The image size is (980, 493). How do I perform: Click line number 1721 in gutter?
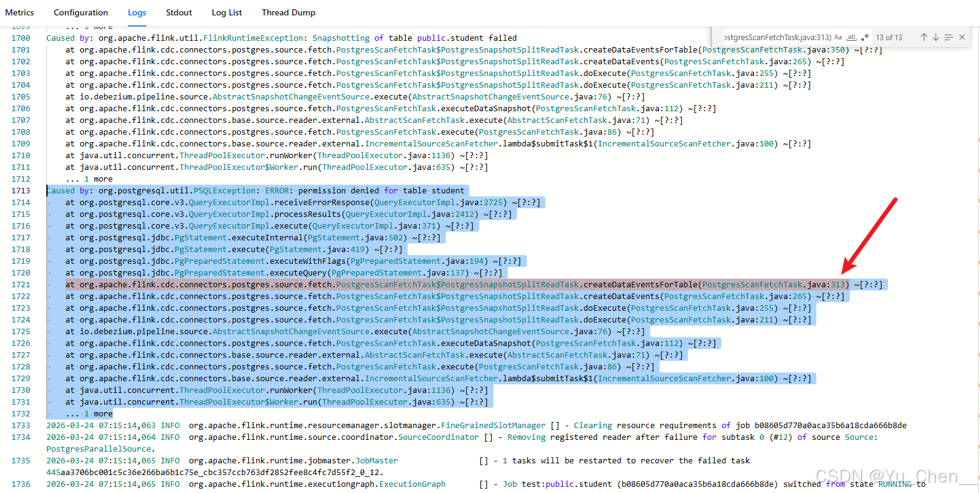[21, 285]
